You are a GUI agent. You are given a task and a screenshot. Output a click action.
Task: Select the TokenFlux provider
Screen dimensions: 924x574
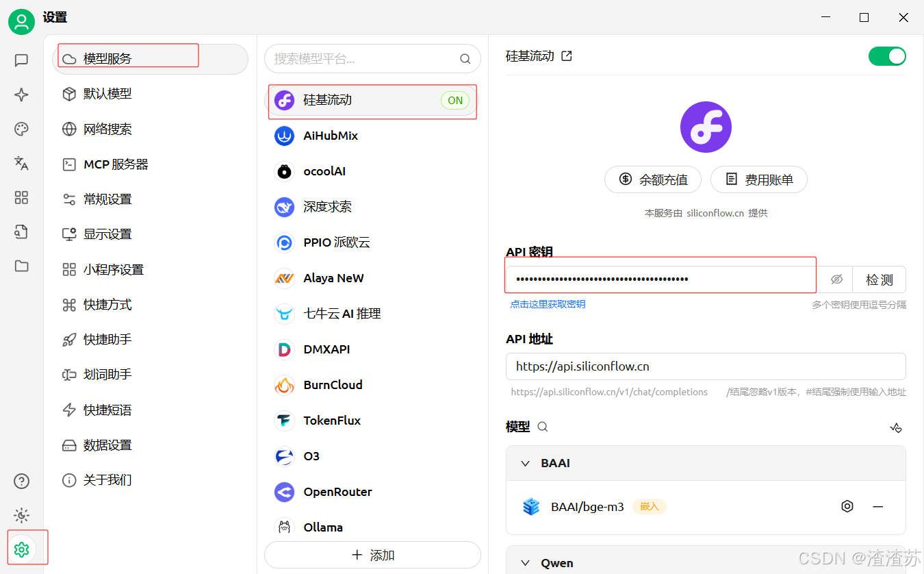pyautogui.click(x=372, y=421)
